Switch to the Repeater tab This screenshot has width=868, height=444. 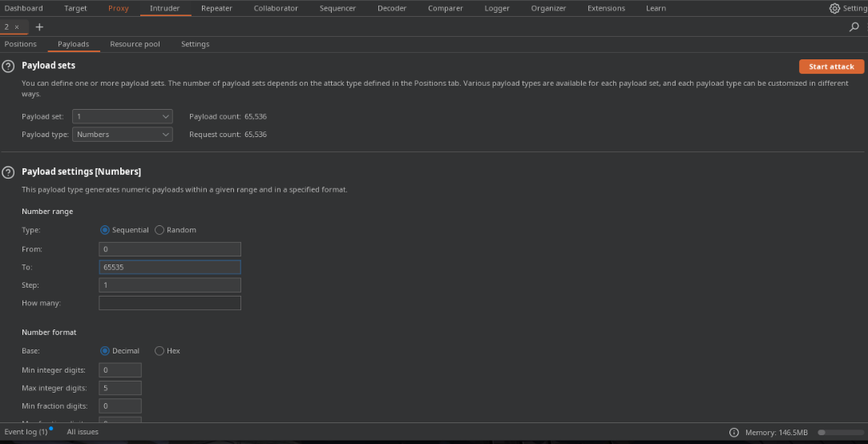pos(216,8)
